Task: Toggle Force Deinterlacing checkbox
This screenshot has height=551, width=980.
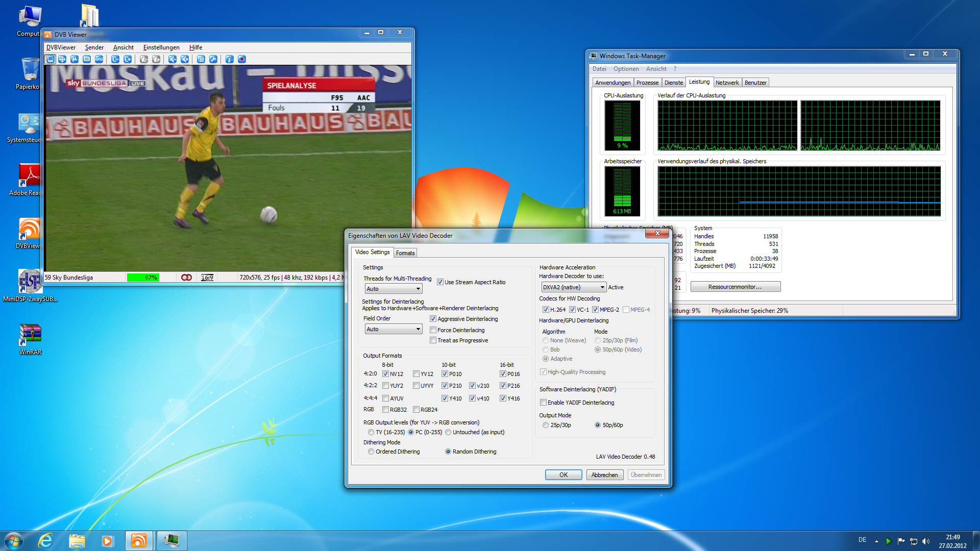Action: pyautogui.click(x=433, y=330)
